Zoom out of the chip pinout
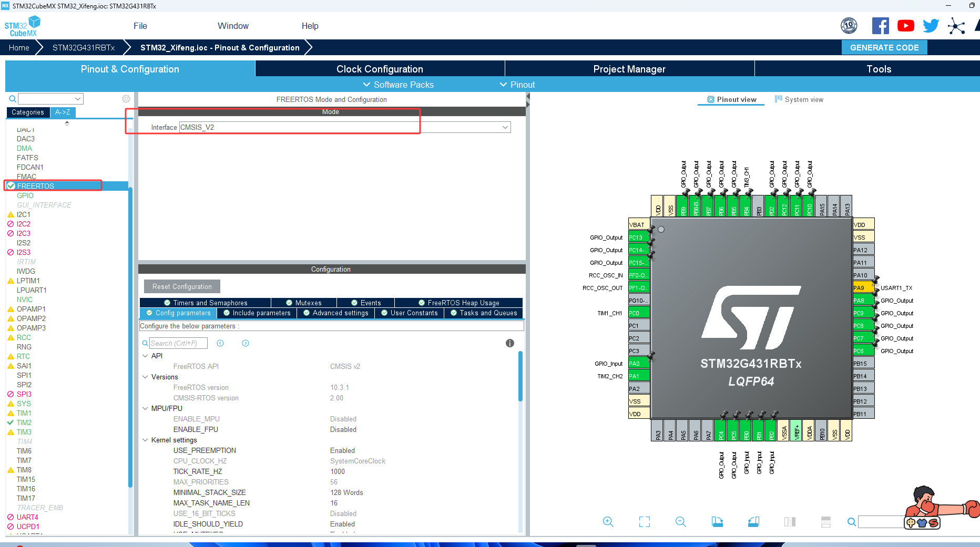980x547 pixels. [x=681, y=522]
